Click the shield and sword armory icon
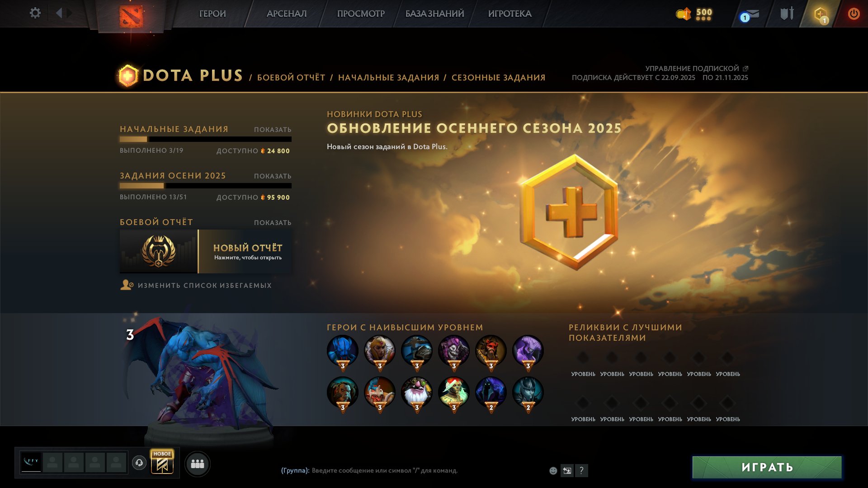This screenshot has height=488, width=868. click(787, 14)
